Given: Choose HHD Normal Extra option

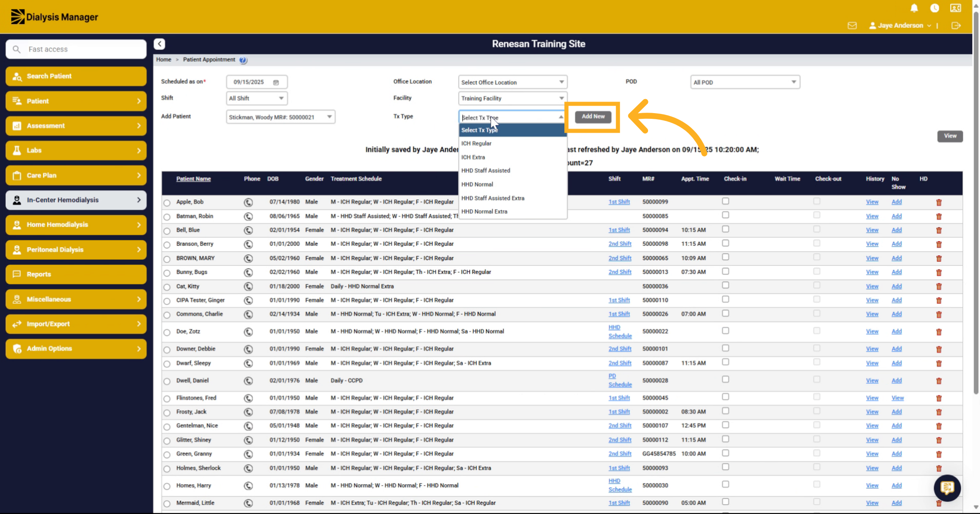Looking at the screenshot, I should coord(512,211).
